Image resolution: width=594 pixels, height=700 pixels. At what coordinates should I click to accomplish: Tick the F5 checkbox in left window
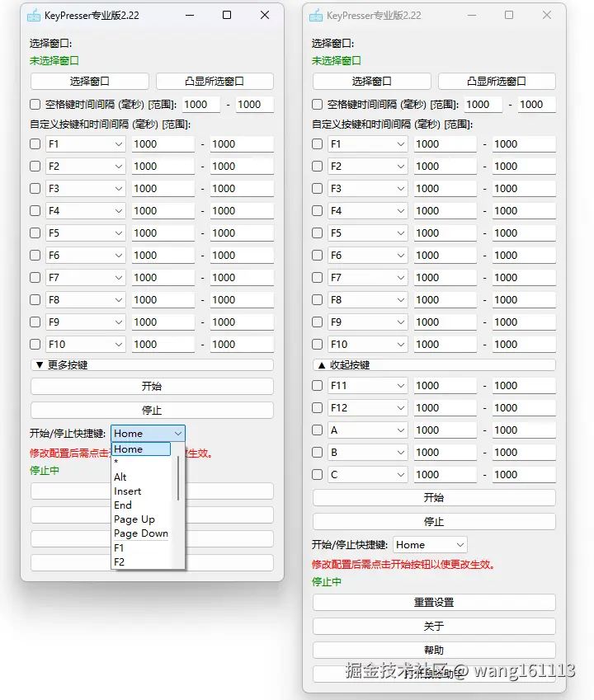(x=35, y=233)
